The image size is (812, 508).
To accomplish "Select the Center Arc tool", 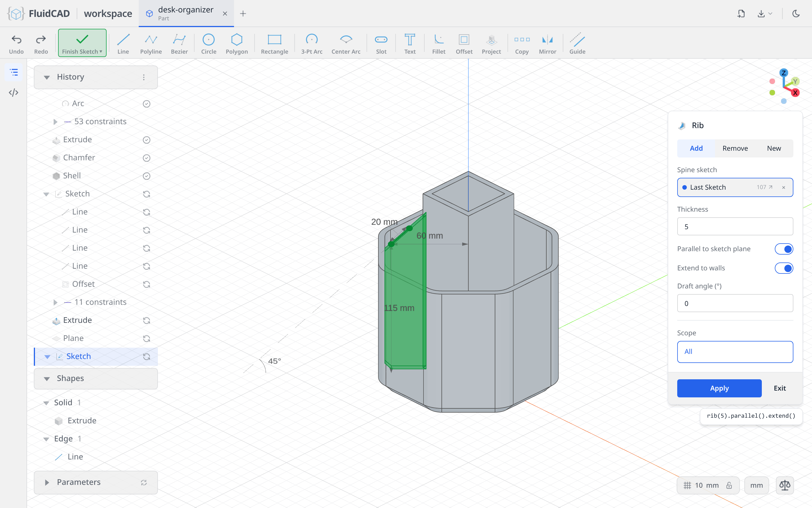I will tap(346, 43).
